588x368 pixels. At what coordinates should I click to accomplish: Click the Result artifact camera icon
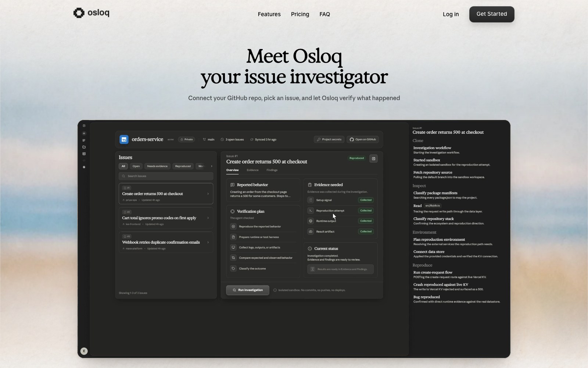tap(311, 231)
